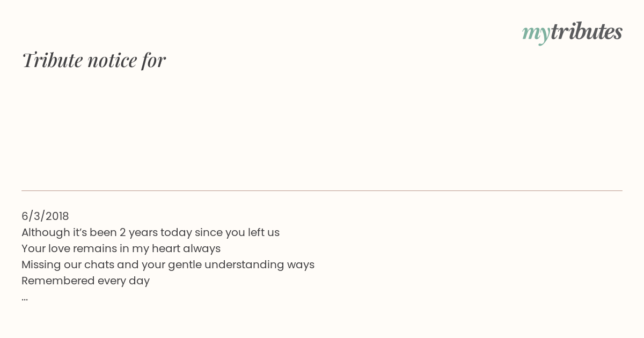Click the line "Although it's been 2 years today"

pyautogui.click(x=150, y=232)
